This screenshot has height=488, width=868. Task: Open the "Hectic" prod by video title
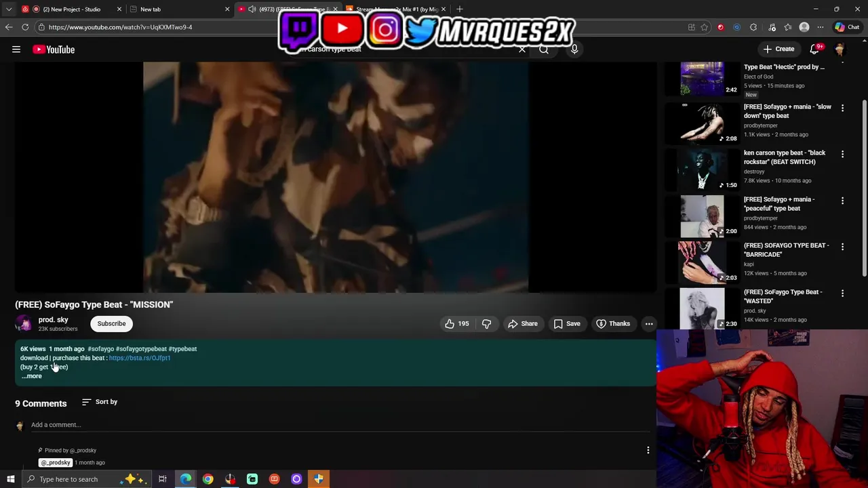pyautogui.click(x=784, y=67)
